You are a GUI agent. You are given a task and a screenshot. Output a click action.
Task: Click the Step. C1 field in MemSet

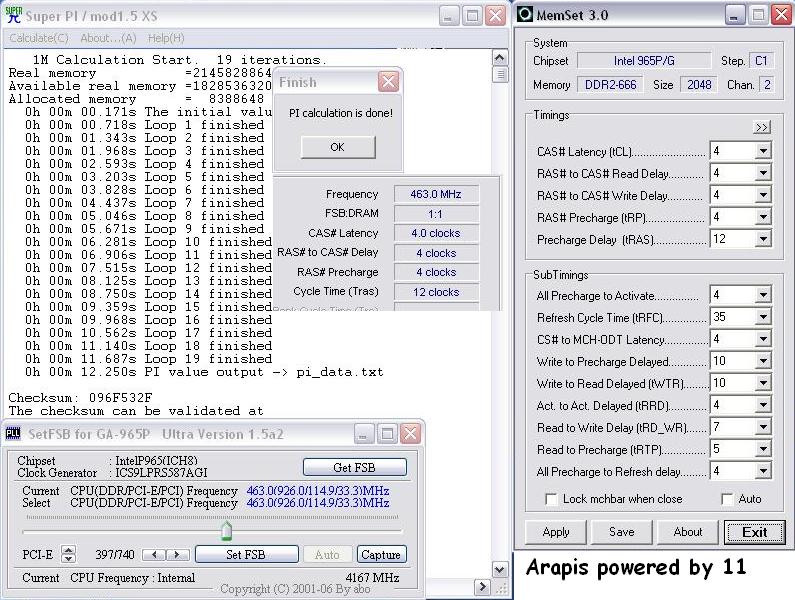tap(761, 61)
